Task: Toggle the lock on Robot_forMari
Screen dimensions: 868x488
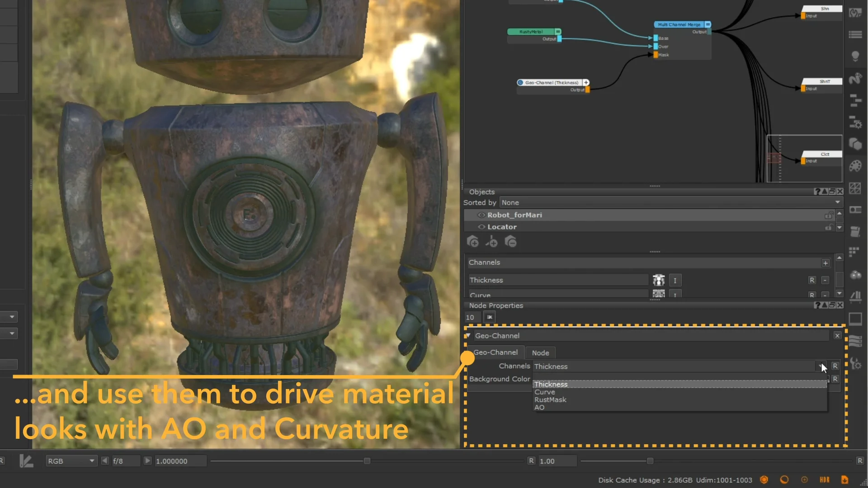Action: (829, 215)
